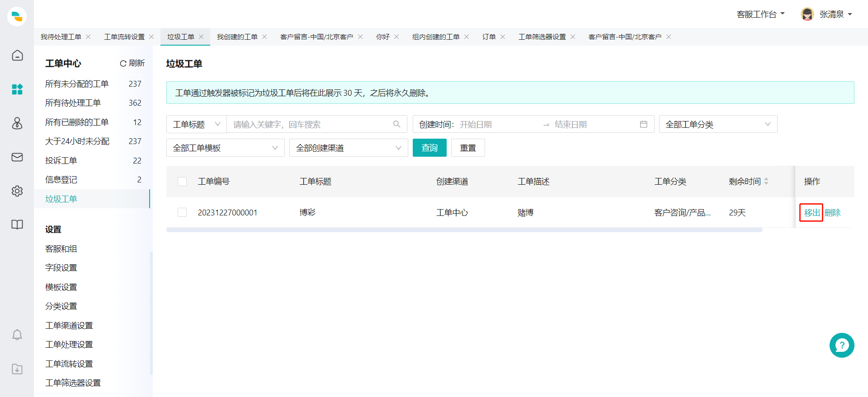Switch to 你好 tab
This screenshot has height=397, width=868.
(x=383, y=37)
